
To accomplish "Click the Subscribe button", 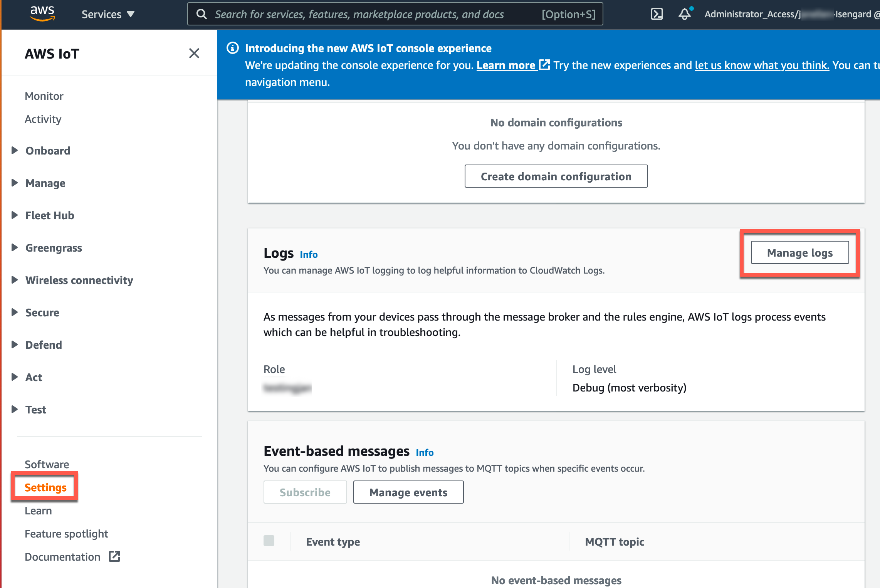I will 305,492.
